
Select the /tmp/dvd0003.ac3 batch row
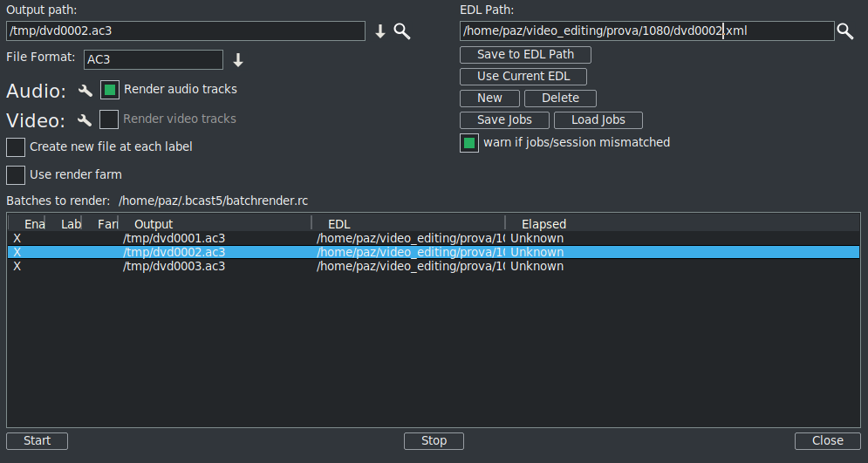coord(174,267)
